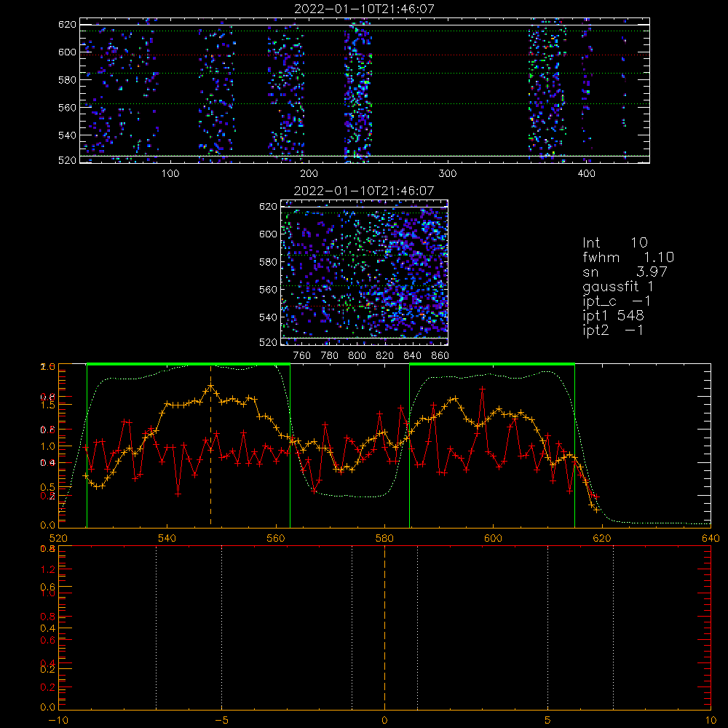Screen dimensions: 728x728
Task: Select the 'ipt_c -1' parameter text
Action: coord(617,301)
